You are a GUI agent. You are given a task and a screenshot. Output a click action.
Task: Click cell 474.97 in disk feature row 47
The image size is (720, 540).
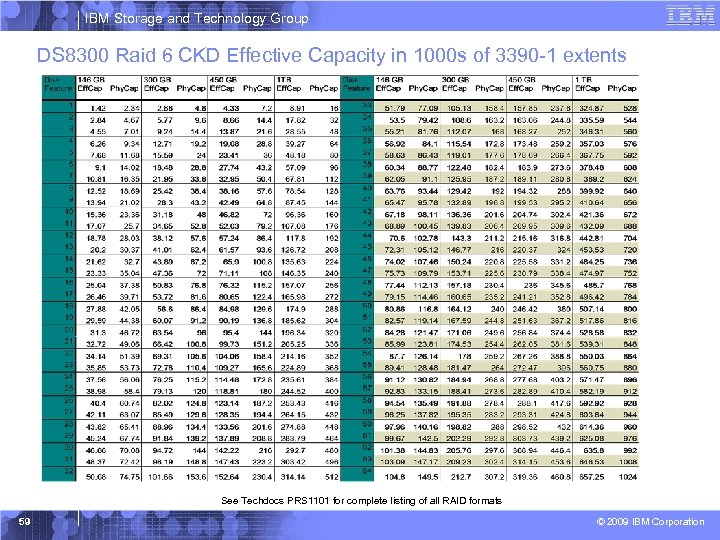pyautogui.click(x=592, y=274)
